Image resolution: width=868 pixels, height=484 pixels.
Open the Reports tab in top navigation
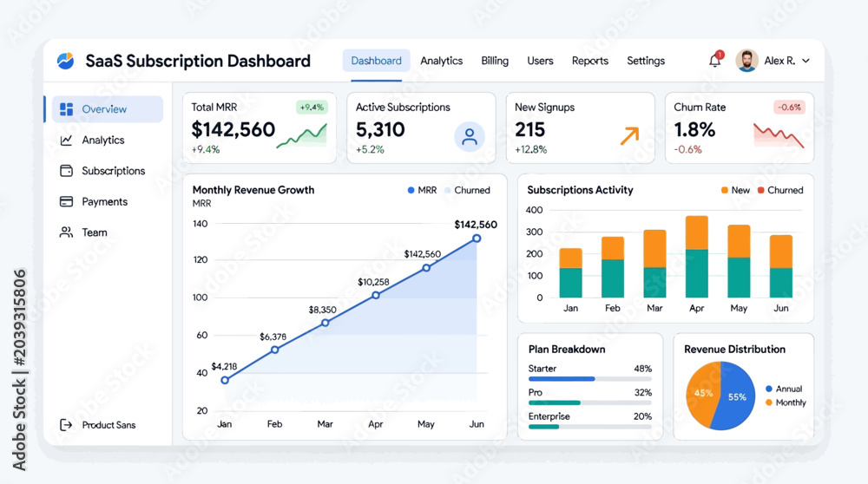590,61
